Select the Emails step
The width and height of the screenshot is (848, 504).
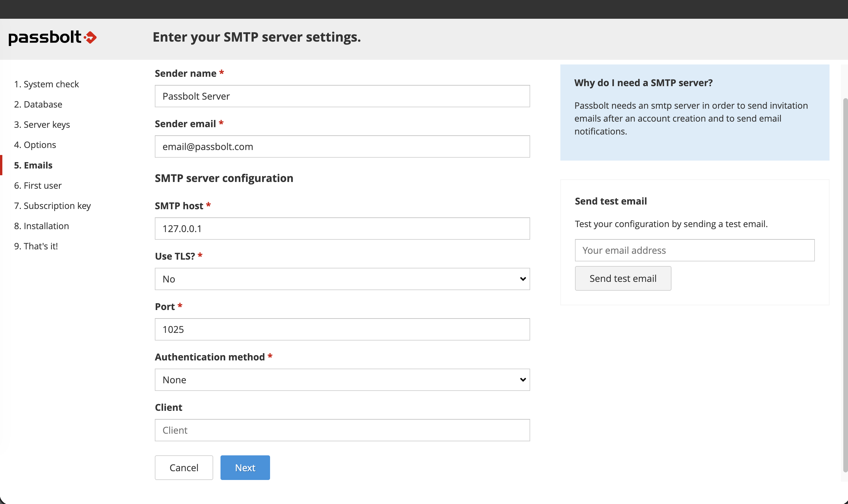point(33,165)
